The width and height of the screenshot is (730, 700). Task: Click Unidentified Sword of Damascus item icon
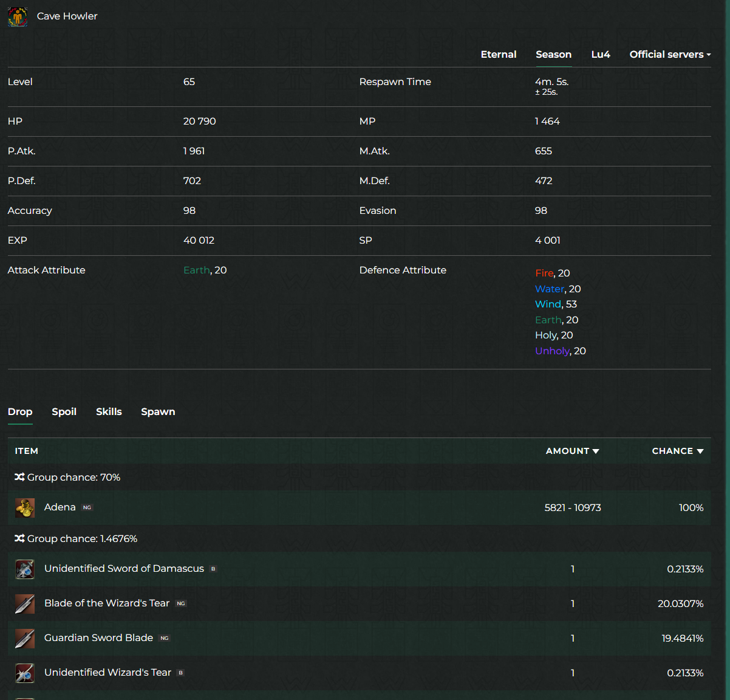25,569
